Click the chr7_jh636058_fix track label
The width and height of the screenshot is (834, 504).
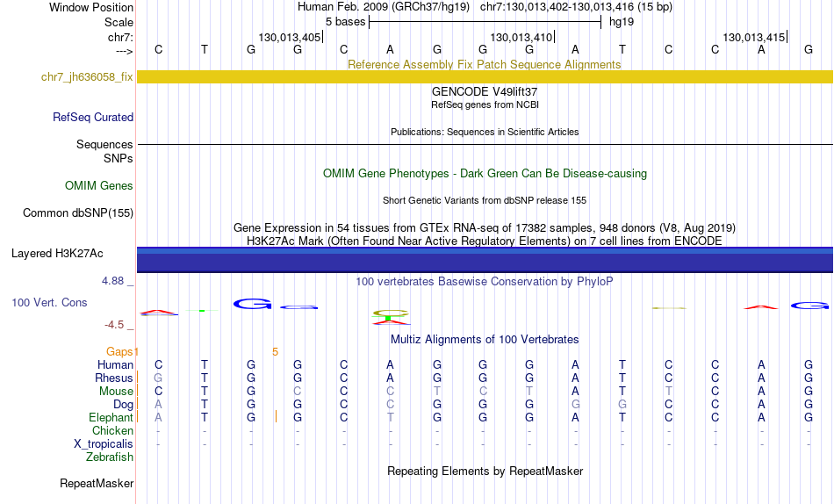(x=87, y=76)
